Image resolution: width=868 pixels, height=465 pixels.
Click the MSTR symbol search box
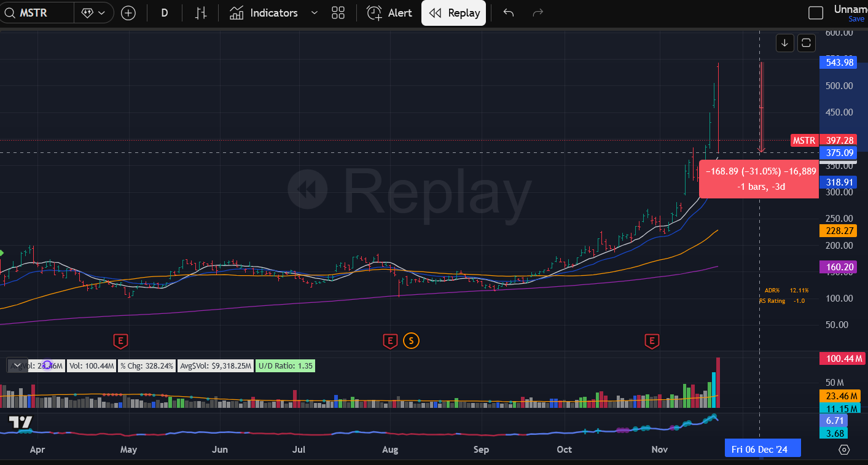(38, 12)
